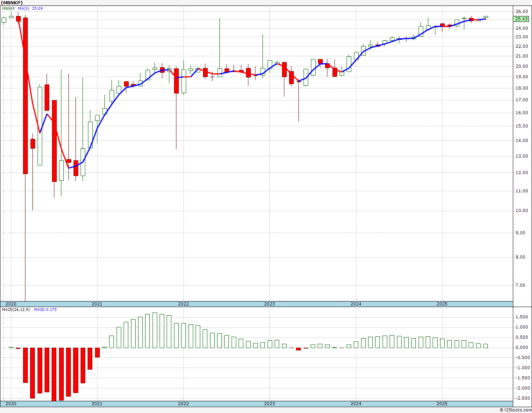The height and width of the screenshot is (413, 532).
Task: Click 2022 on the price chart time axis
Action: 183,304
